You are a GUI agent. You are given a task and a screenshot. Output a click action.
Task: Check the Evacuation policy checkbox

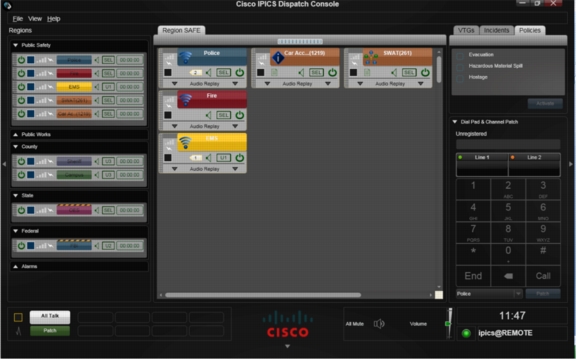pos(461,56)
